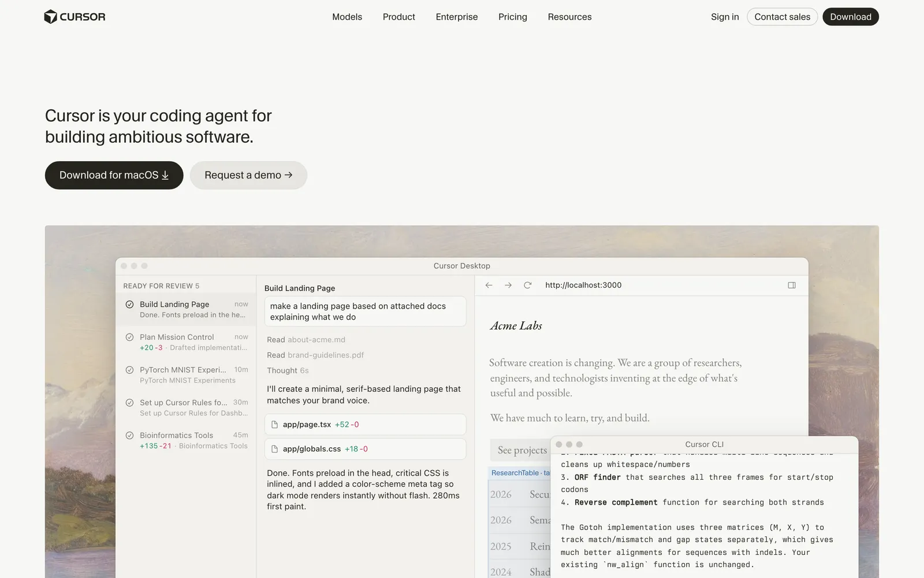Toggle the side panel icon in preview toolbar
This screenshot has height=578, width=924.
792,285
